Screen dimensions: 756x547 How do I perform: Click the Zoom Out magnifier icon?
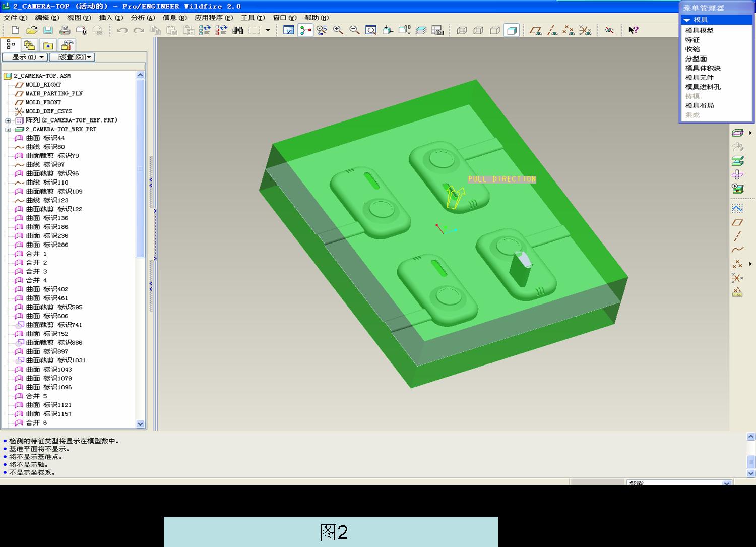click(x=355, y=30)
